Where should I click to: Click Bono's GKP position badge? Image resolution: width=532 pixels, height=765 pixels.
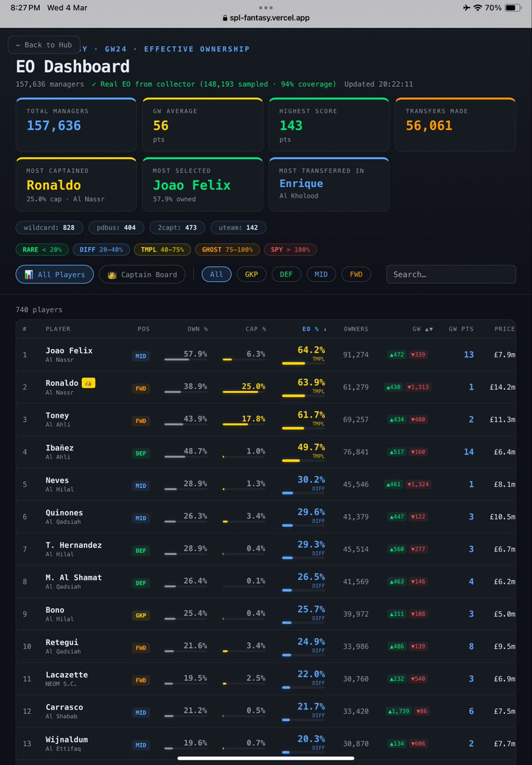tap(140, 615)
